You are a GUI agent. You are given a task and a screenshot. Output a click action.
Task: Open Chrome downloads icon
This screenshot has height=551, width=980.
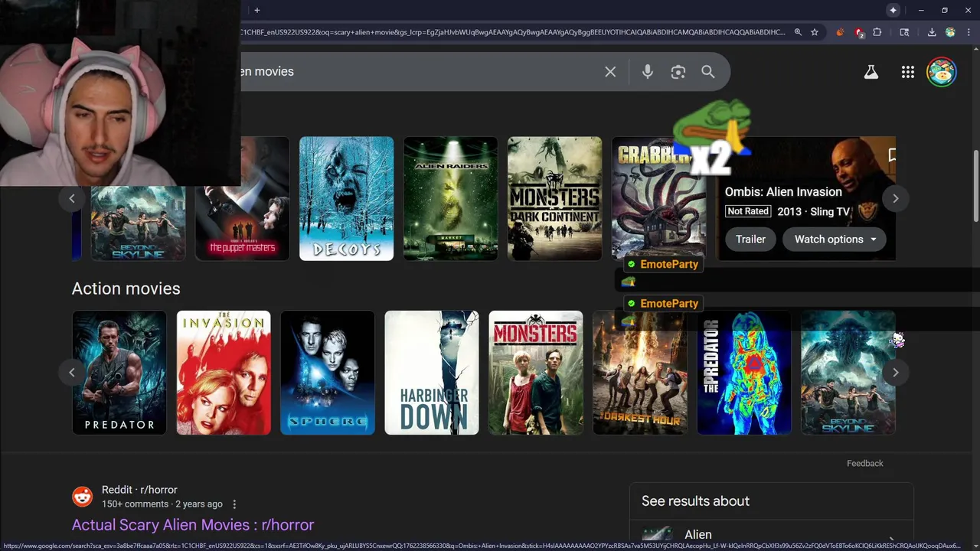coord(932,32)
